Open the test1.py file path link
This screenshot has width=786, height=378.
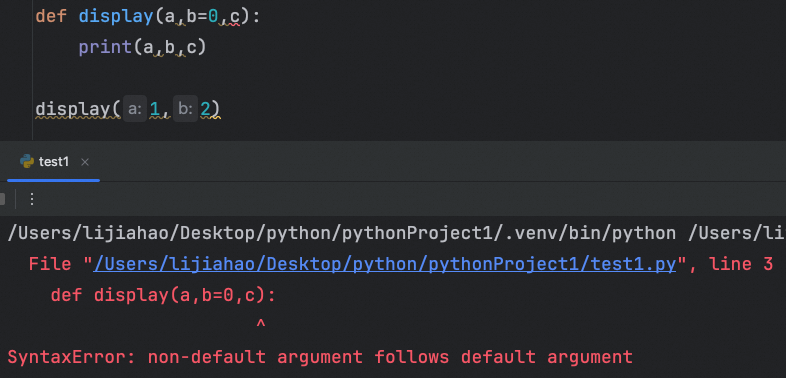pyautogui.click(x=385, y=264)
